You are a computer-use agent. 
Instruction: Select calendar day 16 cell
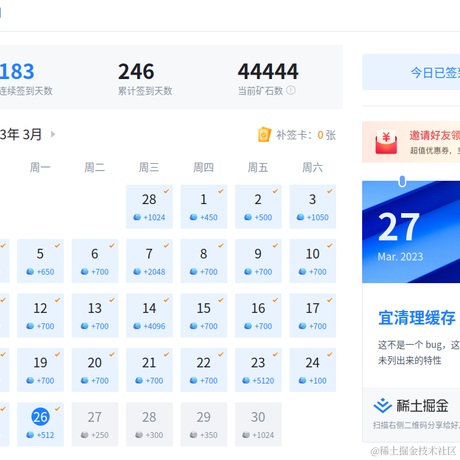[258, 315]
